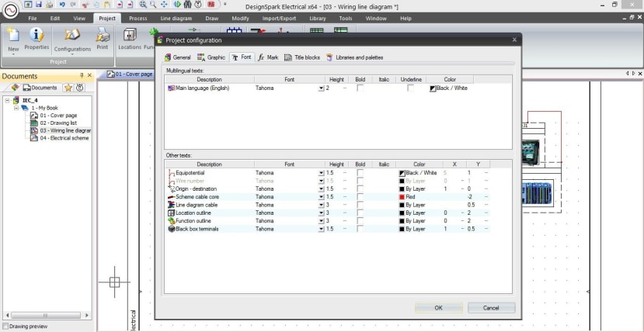Click the Documents panel horizontal scrollbar
The image size is (644, 332).
46,315
